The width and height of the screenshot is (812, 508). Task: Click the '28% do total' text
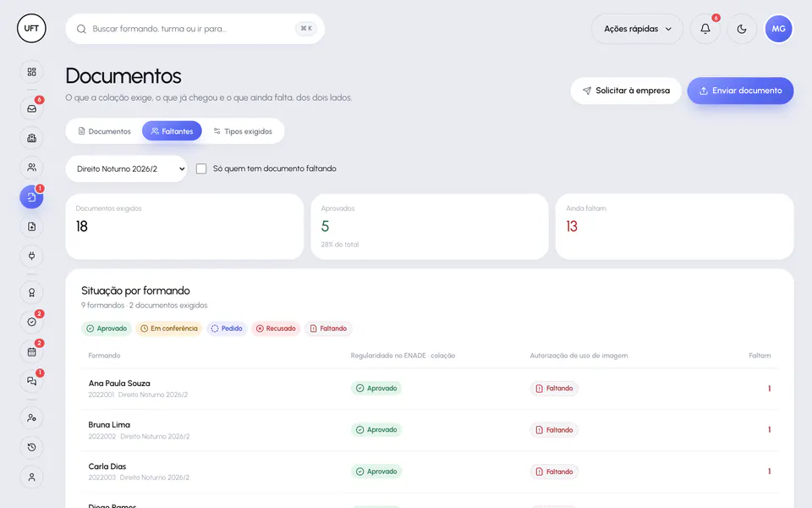[340, 245]
